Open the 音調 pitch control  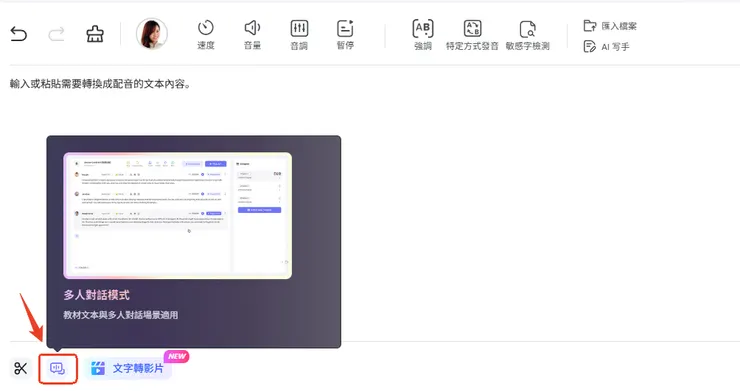pyautogui.click(x=299, y=35)
